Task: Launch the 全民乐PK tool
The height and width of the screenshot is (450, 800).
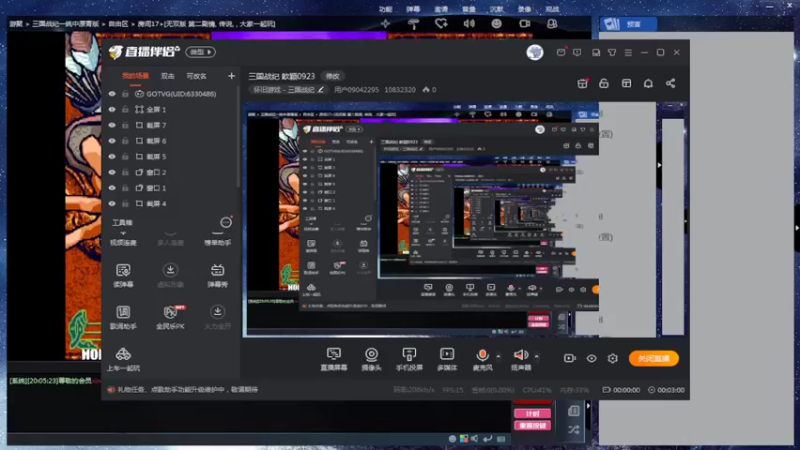Action: point(170,317)
